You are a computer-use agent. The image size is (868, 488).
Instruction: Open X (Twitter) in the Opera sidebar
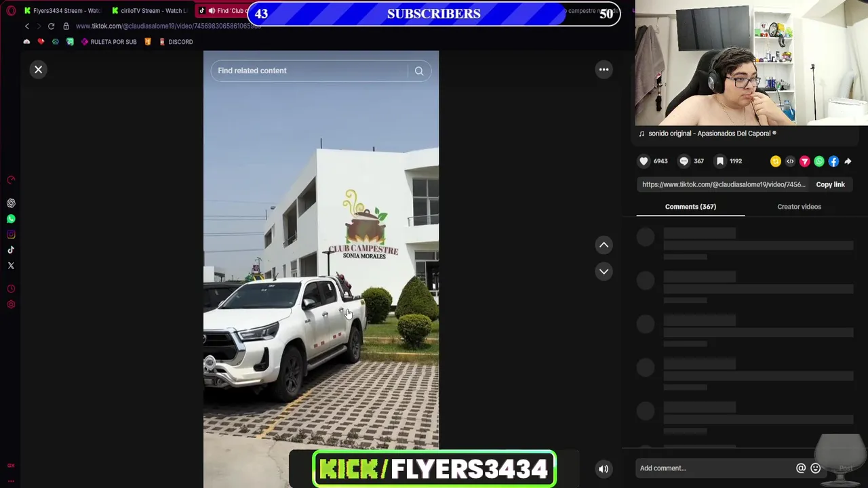coord(11,266)
